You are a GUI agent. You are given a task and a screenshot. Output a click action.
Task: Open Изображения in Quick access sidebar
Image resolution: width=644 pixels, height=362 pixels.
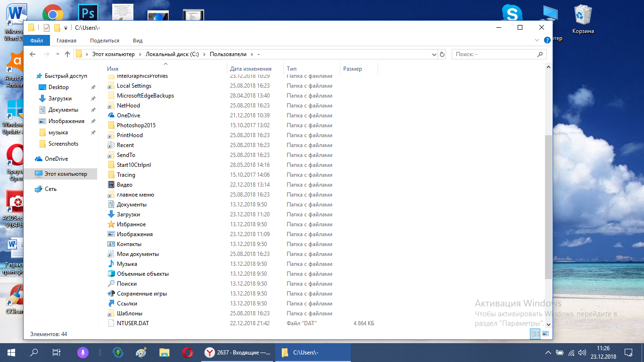[66, 121]
